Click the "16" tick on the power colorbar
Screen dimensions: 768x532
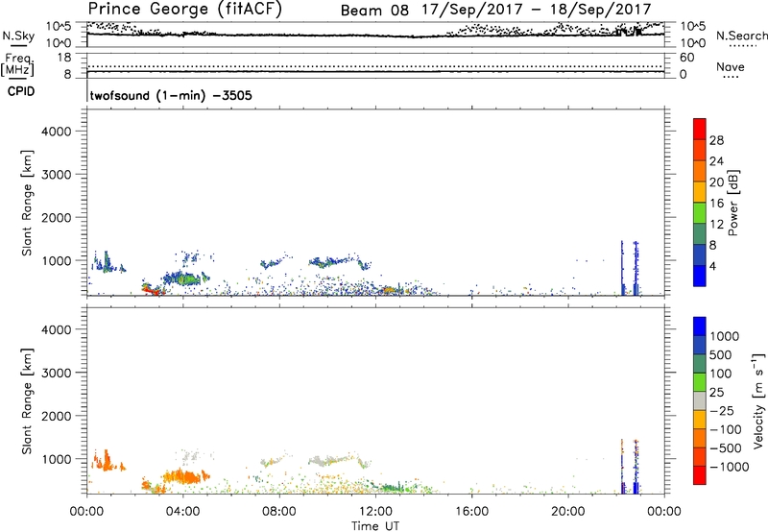(716, 204)
